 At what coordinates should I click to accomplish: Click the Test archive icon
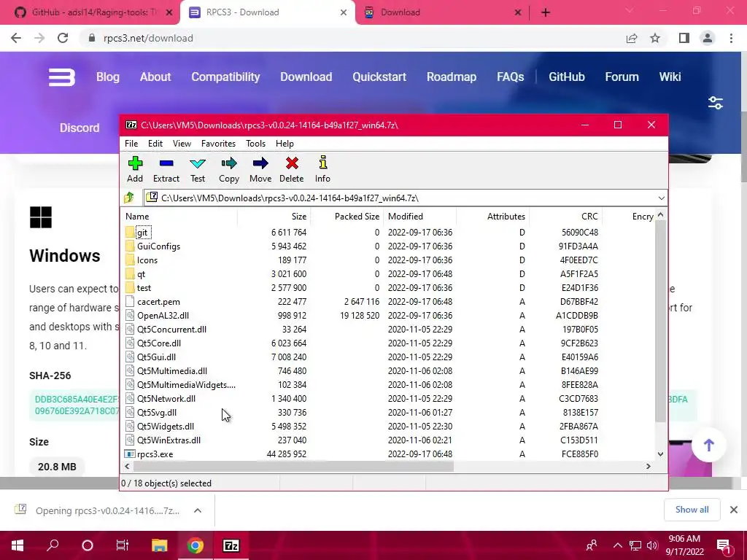[198, 169]
